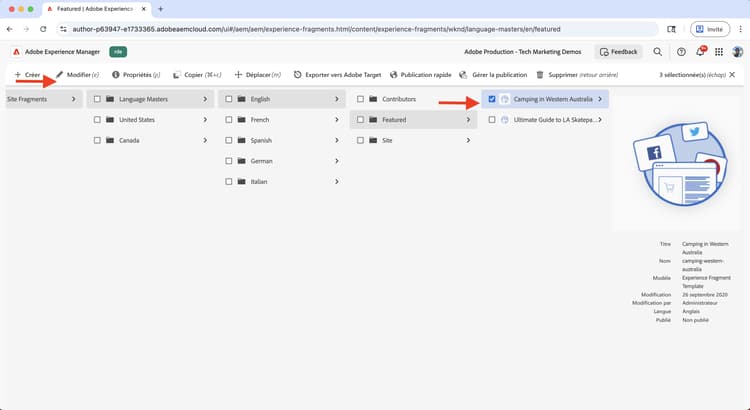Click Camping in Western Australia fragment icon
The image size is (750, 410).
coord(505,99)
